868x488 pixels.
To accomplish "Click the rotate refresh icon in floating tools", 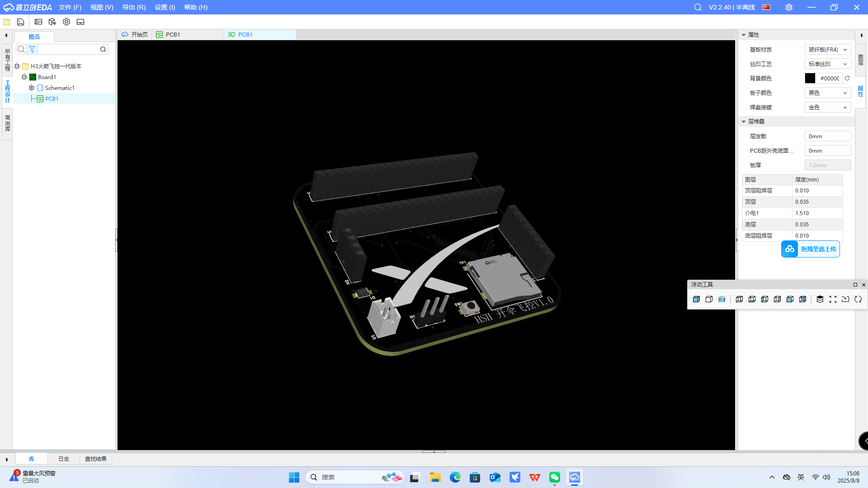I will tap(858, 299).
